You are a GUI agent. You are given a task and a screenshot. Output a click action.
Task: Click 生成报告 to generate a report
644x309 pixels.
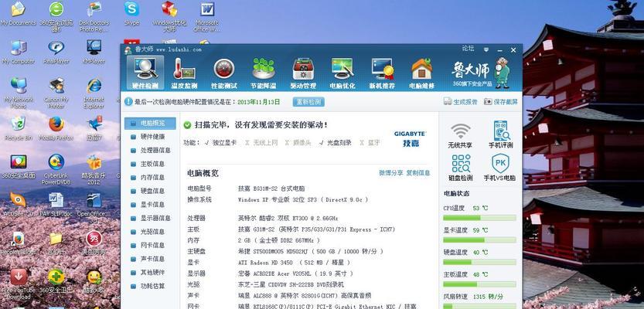tap(461, 102)
